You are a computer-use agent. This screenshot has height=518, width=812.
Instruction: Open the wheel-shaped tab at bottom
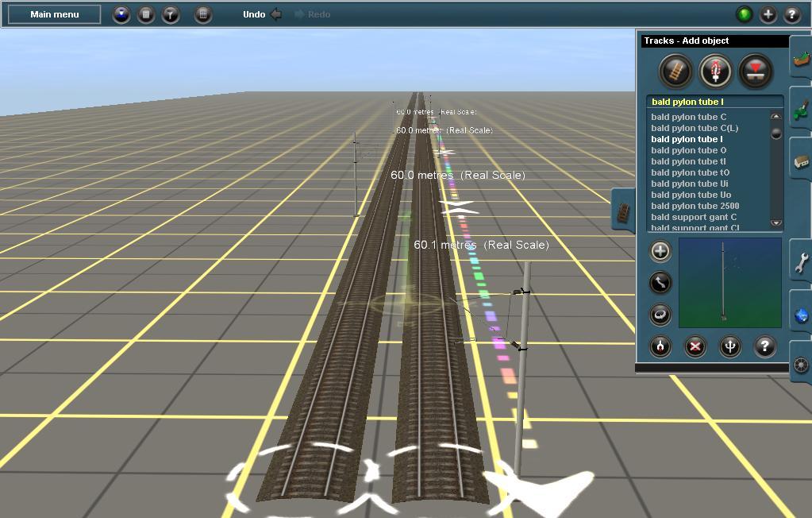801,364
